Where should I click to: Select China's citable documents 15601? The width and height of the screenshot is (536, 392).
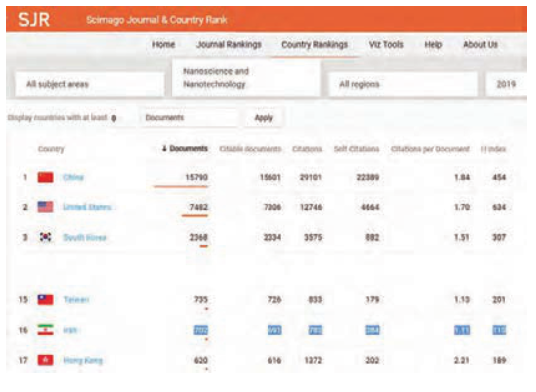270,177
